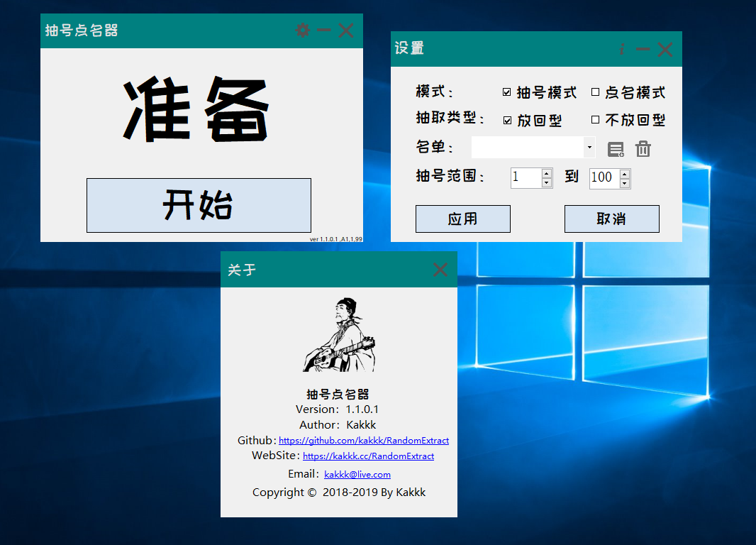Uncheck the 放回型 option
This screenshot has height=545, width=756.
[506, 119]
